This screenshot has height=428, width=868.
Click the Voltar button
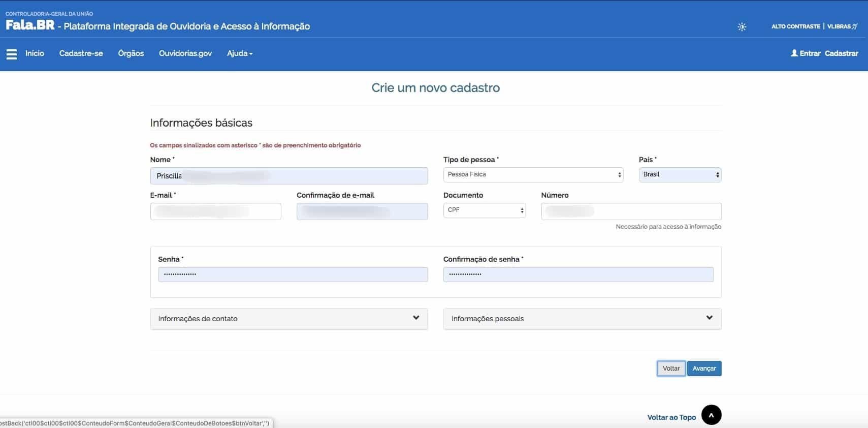[x=671, y=369]
